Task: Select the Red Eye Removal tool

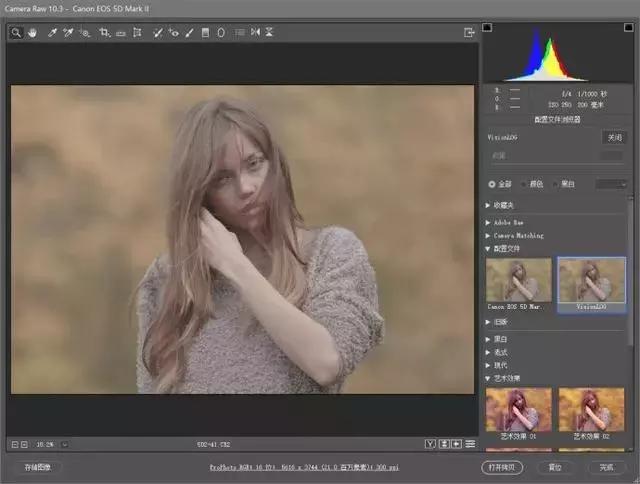Action: [x=173, y=33]
